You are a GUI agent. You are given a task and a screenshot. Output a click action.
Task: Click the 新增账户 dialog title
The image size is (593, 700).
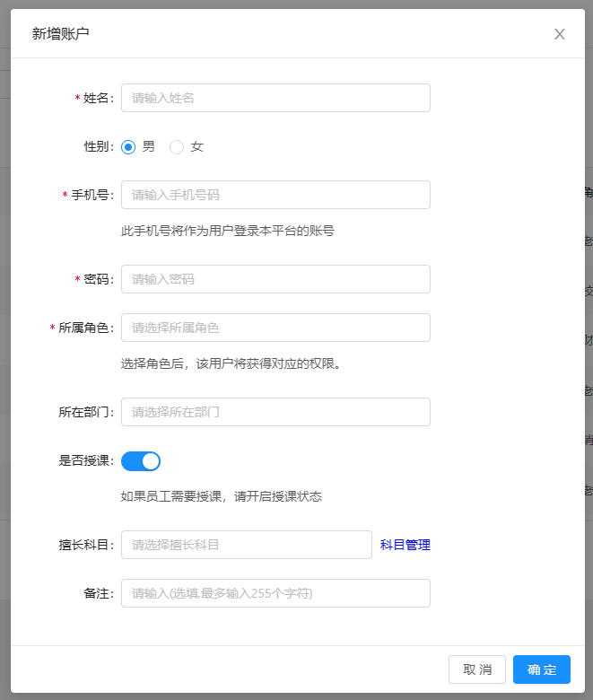(x=61, y=34)
